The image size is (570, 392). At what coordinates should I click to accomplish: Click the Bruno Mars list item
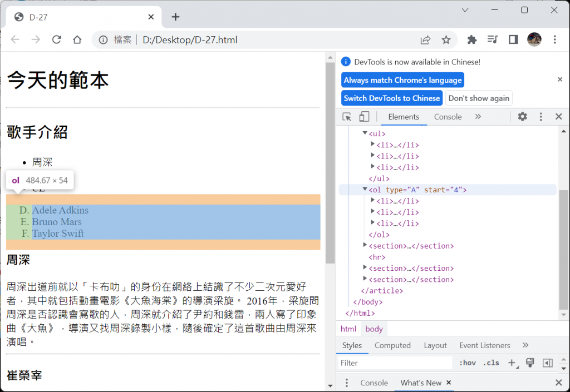click(x=57, y=222)
